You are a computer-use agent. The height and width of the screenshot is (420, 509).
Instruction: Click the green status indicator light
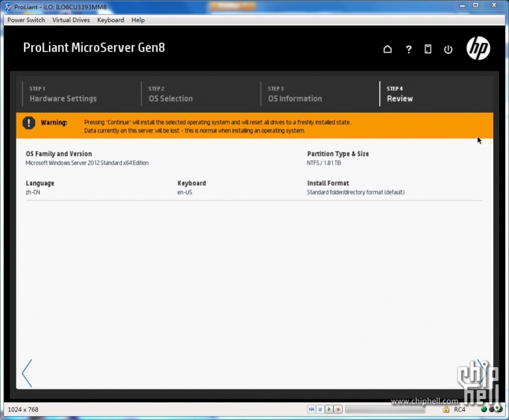[x=484, y=410]
